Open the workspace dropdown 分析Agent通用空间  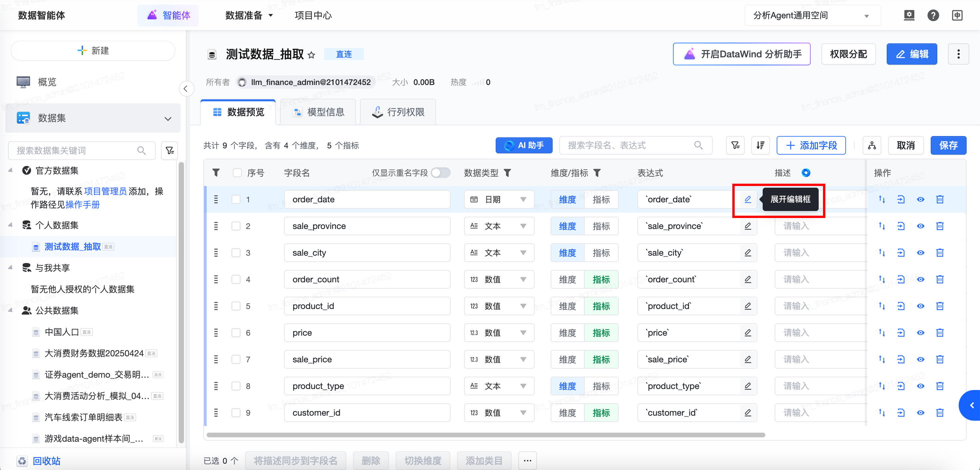pos(813,15)
